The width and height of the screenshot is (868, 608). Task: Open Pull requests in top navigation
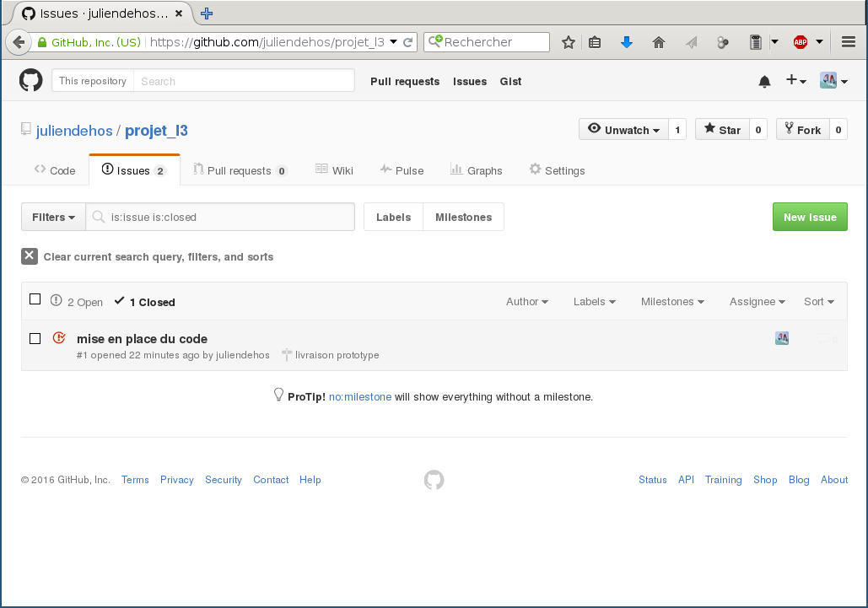point(405,81)
